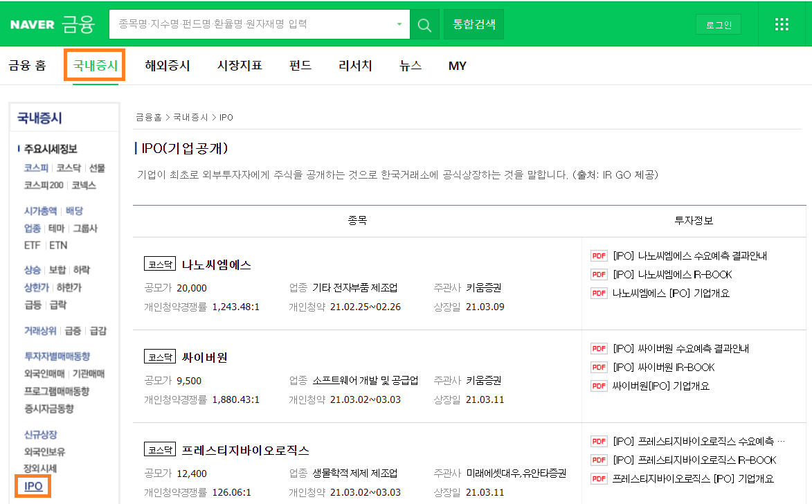Open 신규상장 in the sidebar
This screenshot has height=504, width=812.
coord(40,435)
